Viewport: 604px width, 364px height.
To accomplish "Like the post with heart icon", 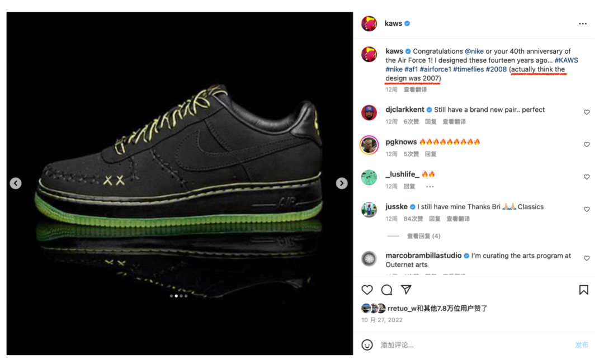I will tap(367, 290).
